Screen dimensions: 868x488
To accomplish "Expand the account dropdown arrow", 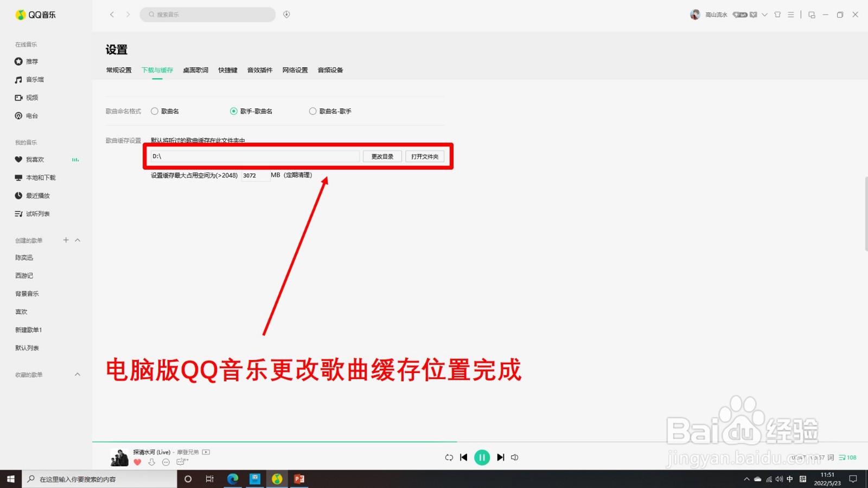I will (764, 15).
